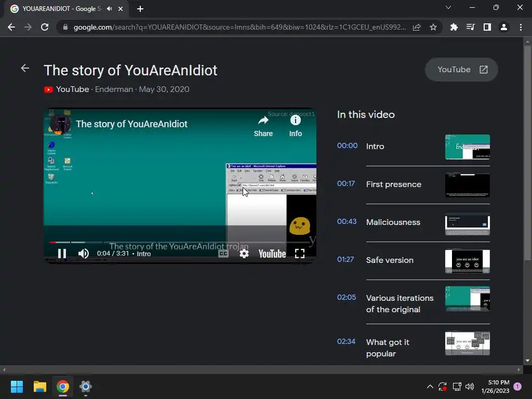This screenshot has height=399, width=532.
Task: Share this page from address bar
Action: (417, 27)
